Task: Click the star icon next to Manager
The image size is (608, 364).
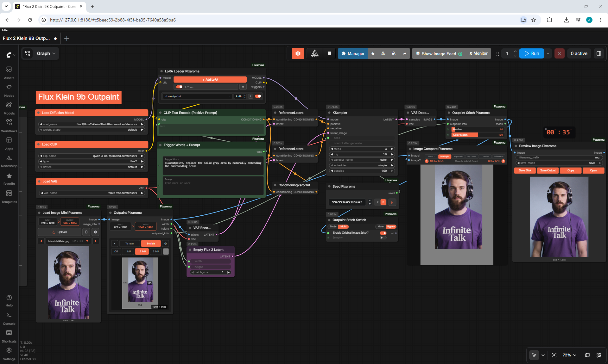Action: pyautogui.click(x=373, y=53)
